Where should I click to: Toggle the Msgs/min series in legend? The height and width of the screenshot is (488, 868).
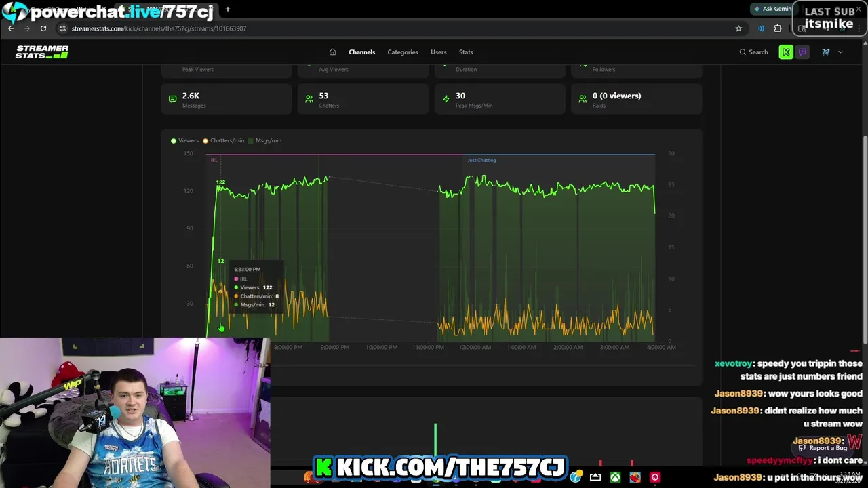[x=264, y=140]
